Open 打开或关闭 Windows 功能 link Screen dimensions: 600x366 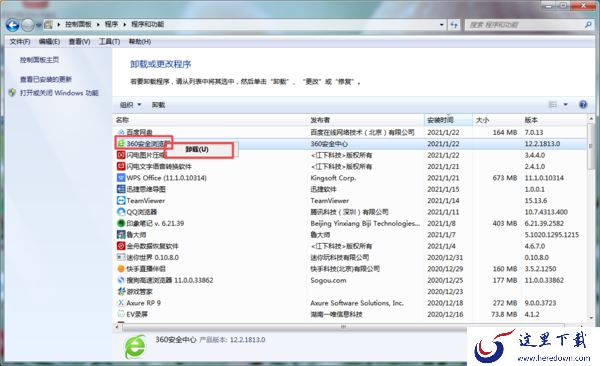point(59,93)
